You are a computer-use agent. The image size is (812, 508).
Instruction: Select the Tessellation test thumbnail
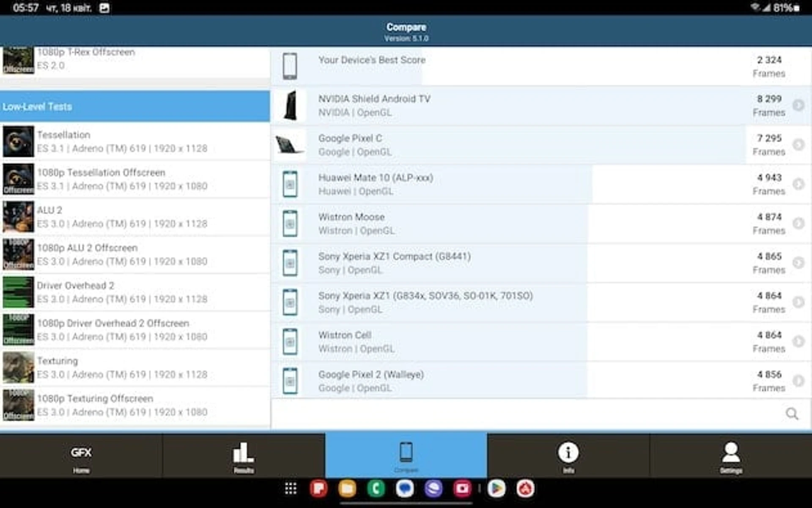pyautogui.click(x=18, y=141)
